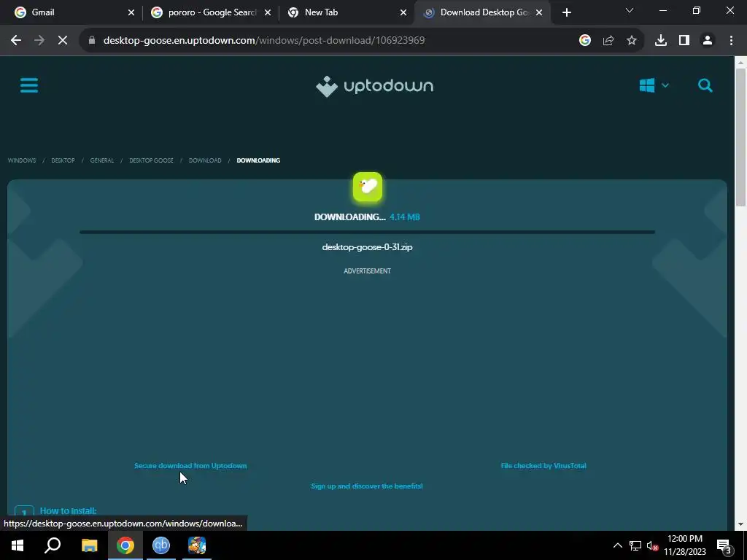This screenshot has width=747, height=560.
Task: Open the tab search dropdown arrow
Action: pyautogui.click(x=630, y=10)
